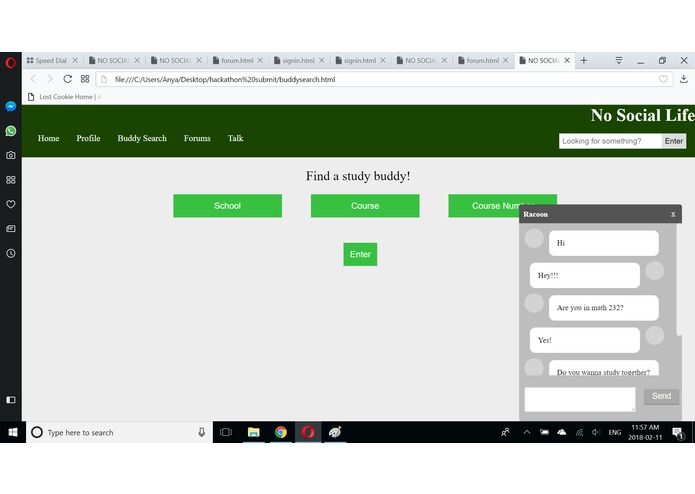
Task: Open a new tab with the plus button
Action: [x=584, y=60]
